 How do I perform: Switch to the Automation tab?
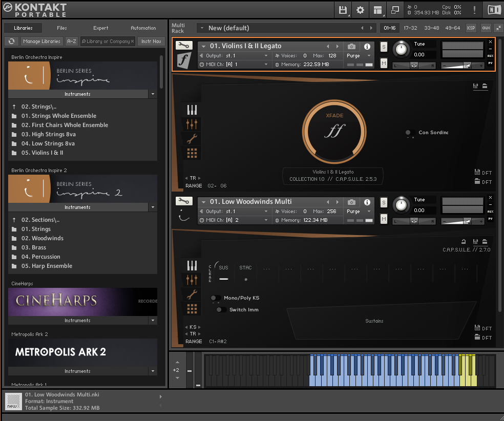pyautogui.click(x=143, y=28)
